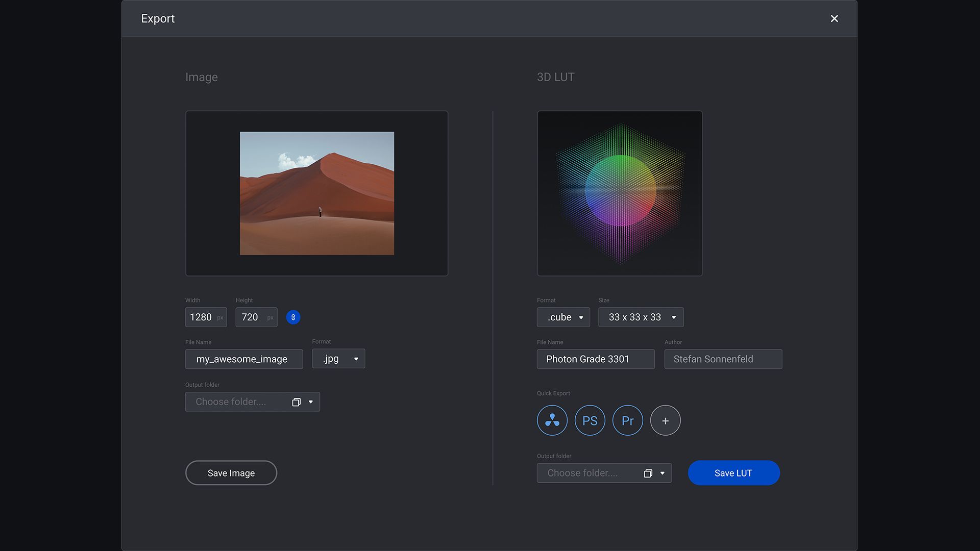Click the Premiere Pr quick export icon
The height and width of the screenshot is (551, 980).
coord(627,420)
